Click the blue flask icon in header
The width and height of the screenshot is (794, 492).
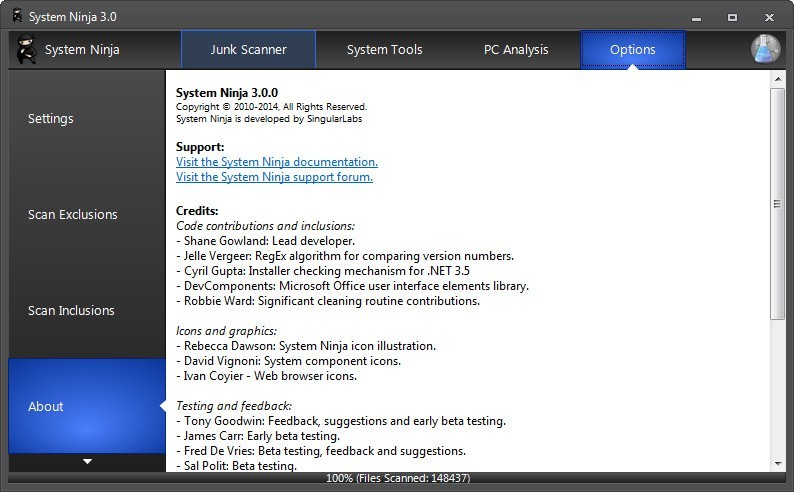coord(766,49)
